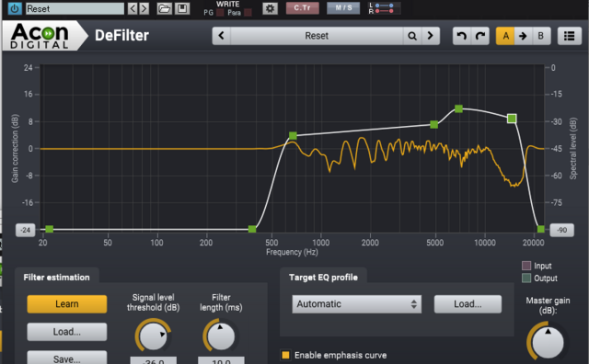Copy settings A to B arrow
Image resolution: width=589 pixels, height=364 pixels.
point(523,36)
